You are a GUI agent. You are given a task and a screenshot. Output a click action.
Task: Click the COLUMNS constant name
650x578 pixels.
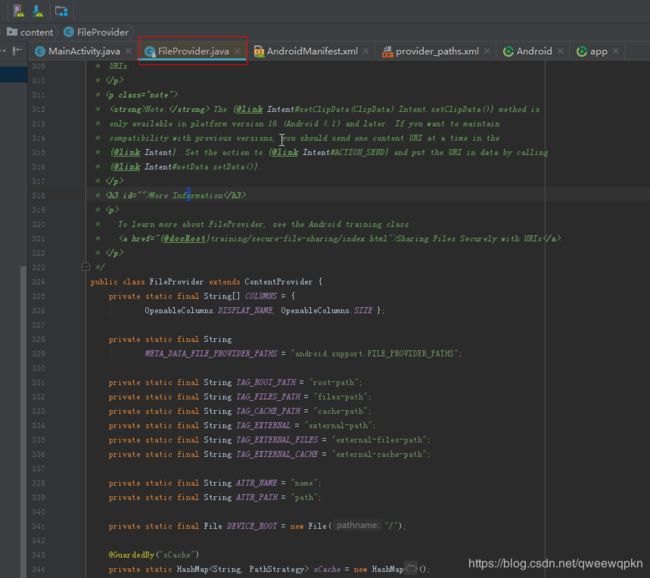point(261,296)
